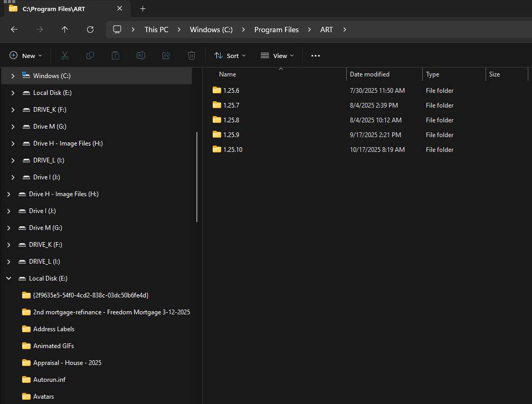This screenshot has width=532, height=404.
Task: Expand the Windows (C:) tree node
Action: tap(13, 76)
